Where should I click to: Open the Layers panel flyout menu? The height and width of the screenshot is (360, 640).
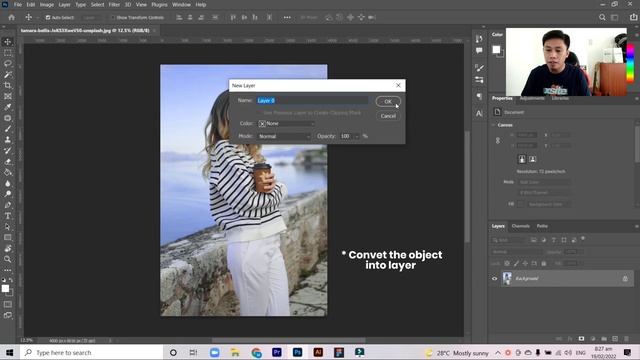coord(636,226)
